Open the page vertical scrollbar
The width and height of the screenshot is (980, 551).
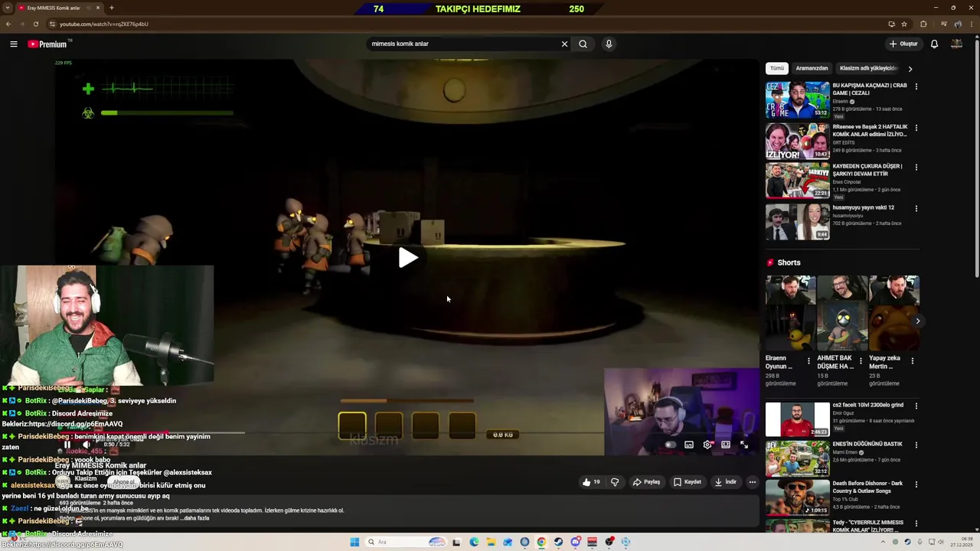[x=976, y=157]
